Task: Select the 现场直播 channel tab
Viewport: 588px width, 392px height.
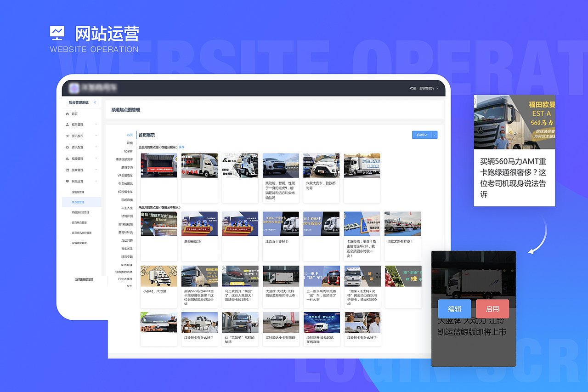Action: 127,200
